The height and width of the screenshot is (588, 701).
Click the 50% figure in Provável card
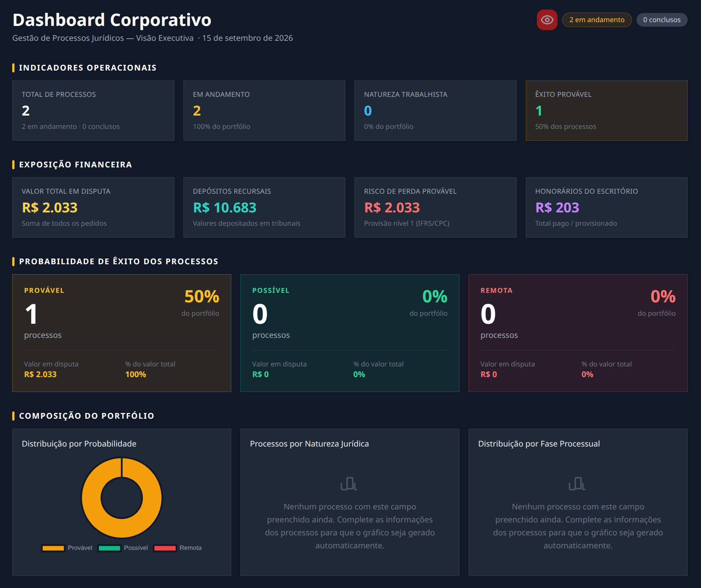click(202, 296)
